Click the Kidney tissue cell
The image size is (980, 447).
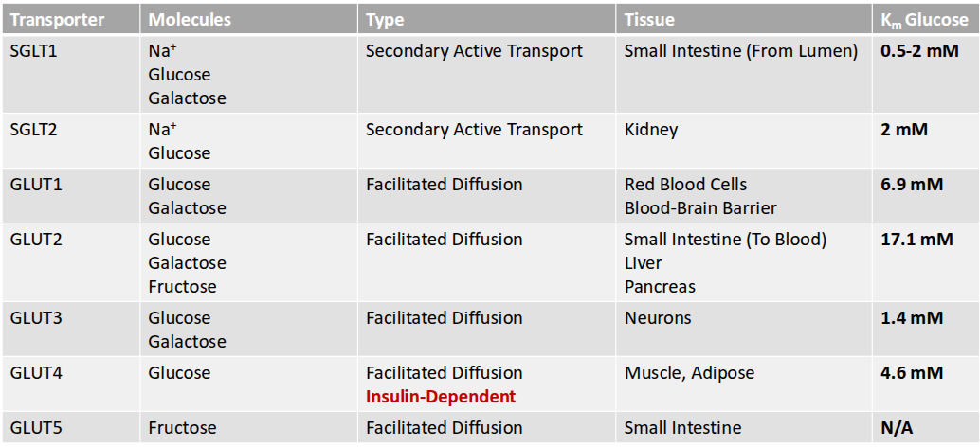tap(651, 130)
